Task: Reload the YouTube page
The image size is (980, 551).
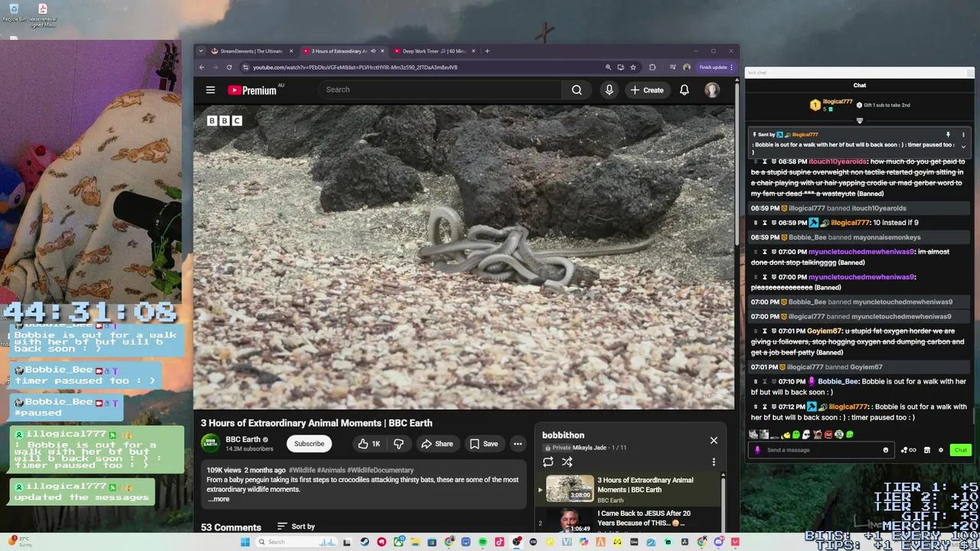Action: click(229, 67)
